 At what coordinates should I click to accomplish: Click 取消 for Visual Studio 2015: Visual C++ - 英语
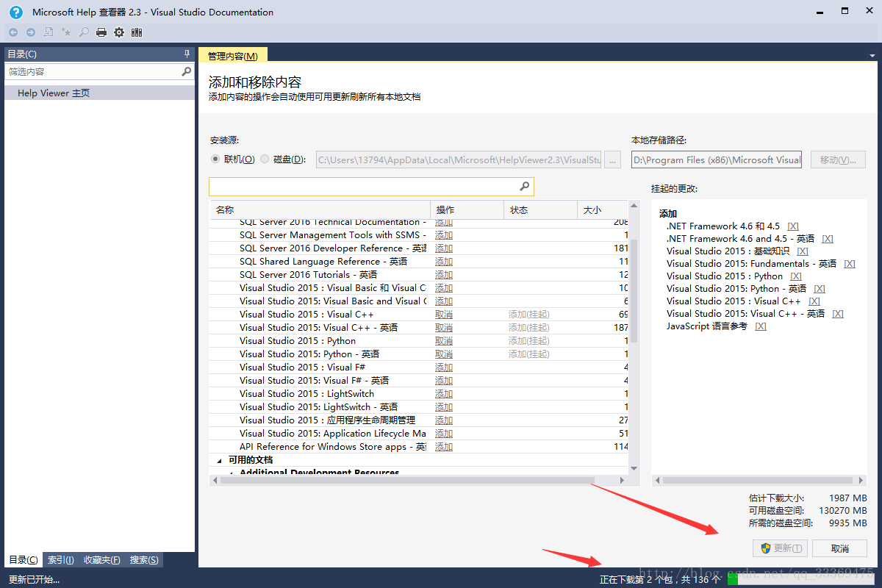click(x=444, y=328)
